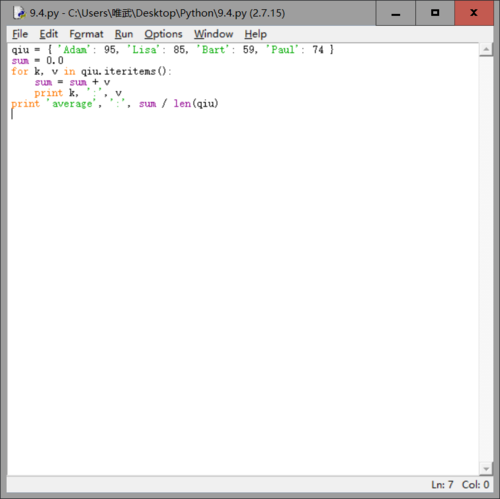This screenshot has width=500, height=499.
Task: Click the scrollbar up arrow
Action: (x=486, y=50)
